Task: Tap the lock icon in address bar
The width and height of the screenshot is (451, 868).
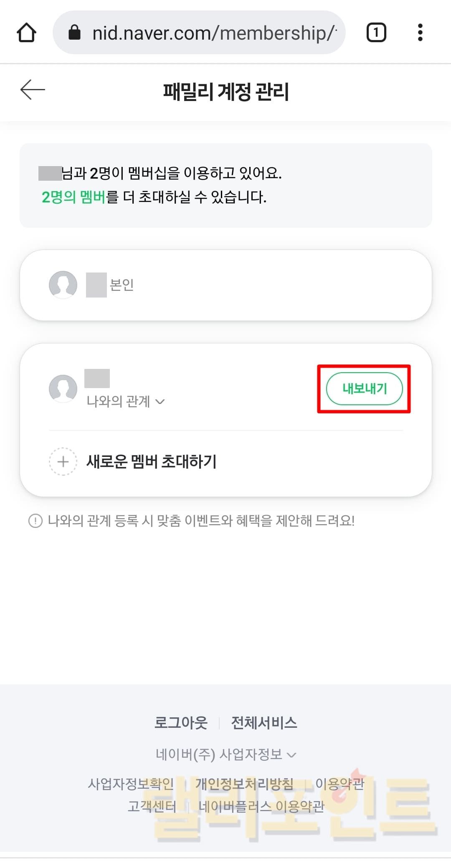Action: click(74, 33)
